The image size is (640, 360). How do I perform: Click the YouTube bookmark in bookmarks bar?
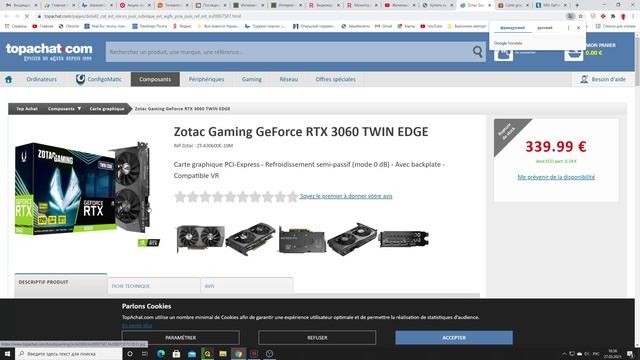(431, 26)
